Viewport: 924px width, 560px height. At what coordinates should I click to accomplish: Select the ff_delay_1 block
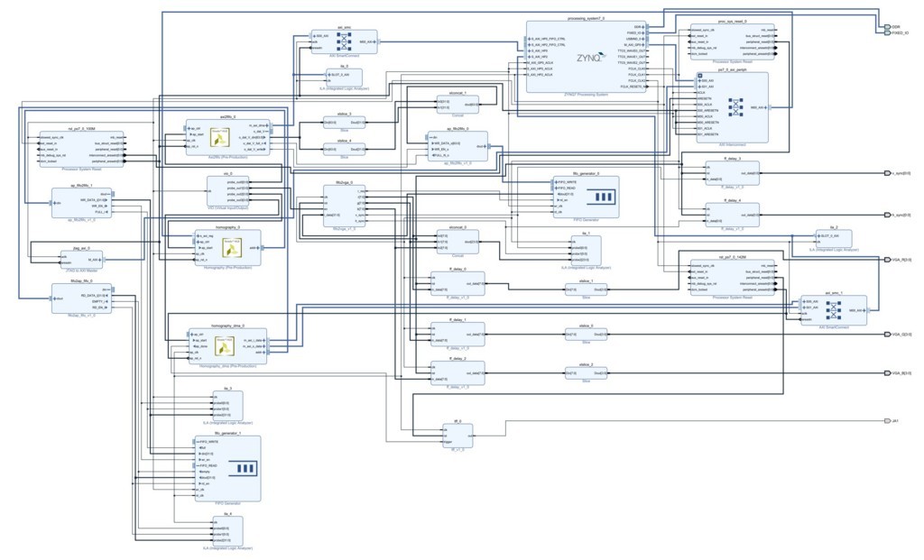(x=457, y=335)
